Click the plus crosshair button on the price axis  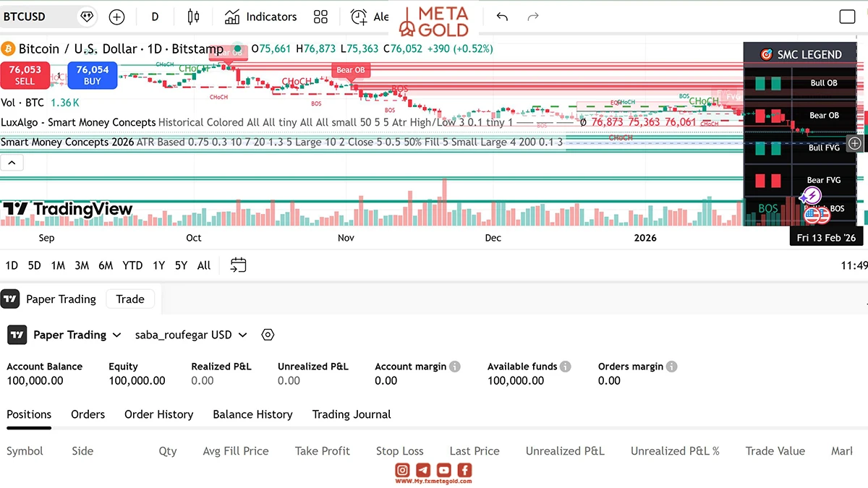tap(854, 143)
